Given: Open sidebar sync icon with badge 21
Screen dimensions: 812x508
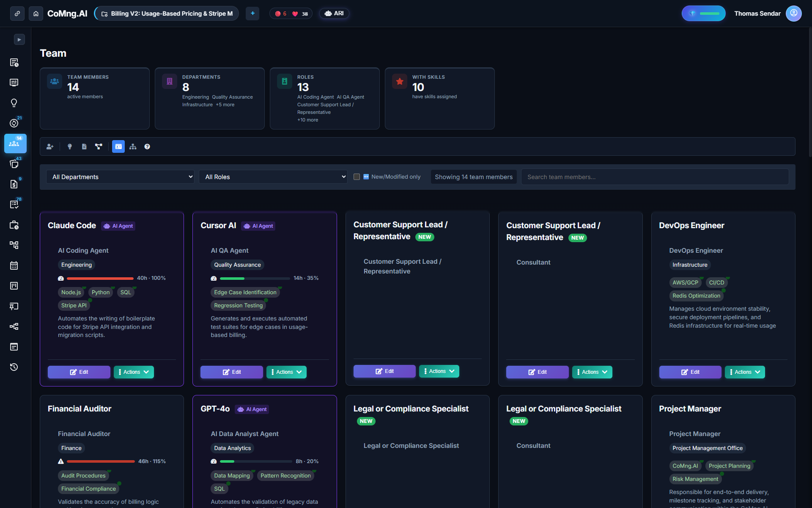Looking at the screenshot, I should pos(14,123).
